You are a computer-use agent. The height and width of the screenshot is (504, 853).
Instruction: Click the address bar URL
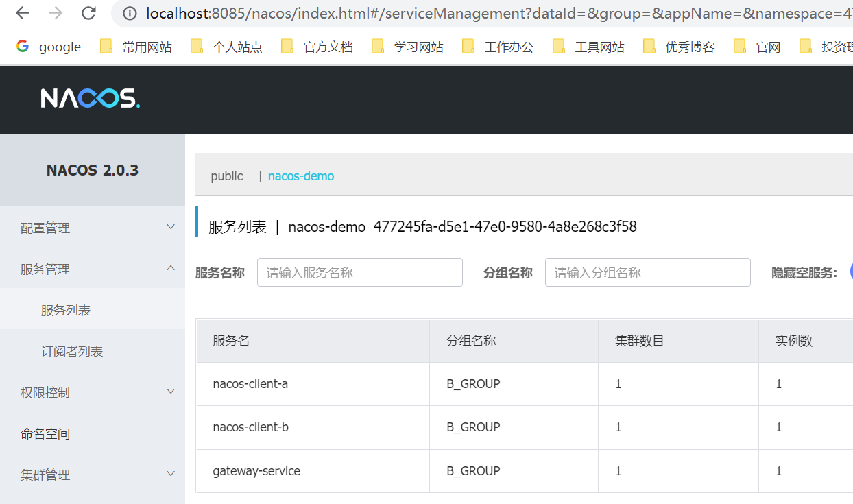[499, 13]
